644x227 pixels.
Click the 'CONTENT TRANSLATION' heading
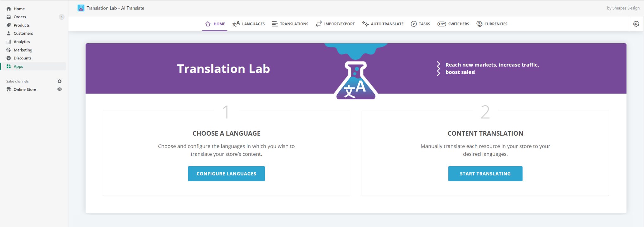(485, 133)
